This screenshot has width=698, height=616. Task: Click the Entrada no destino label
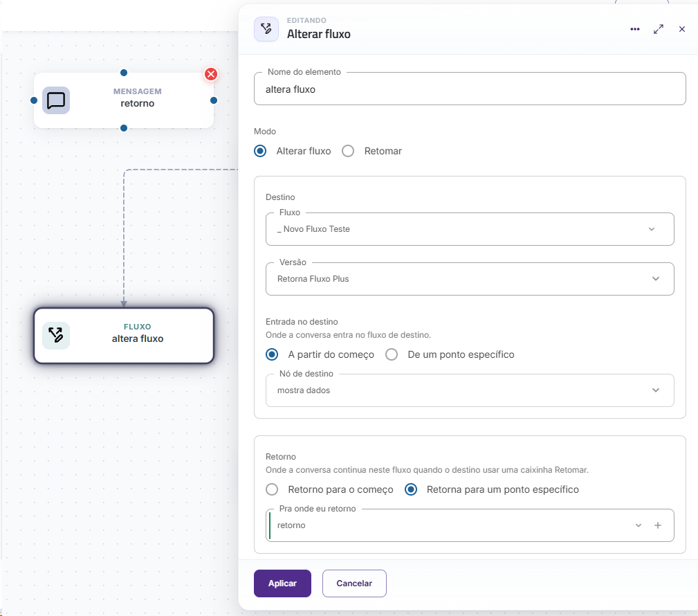[302, 322]
